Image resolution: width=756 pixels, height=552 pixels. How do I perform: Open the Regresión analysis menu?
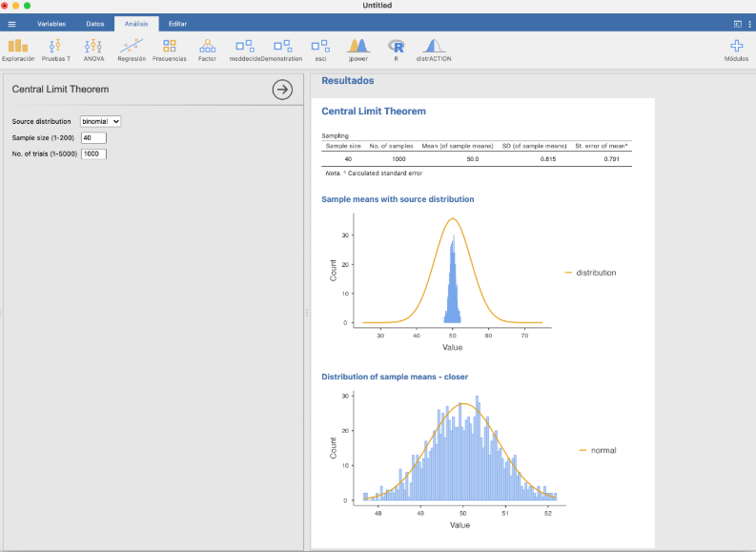click(x=132, y=51)
